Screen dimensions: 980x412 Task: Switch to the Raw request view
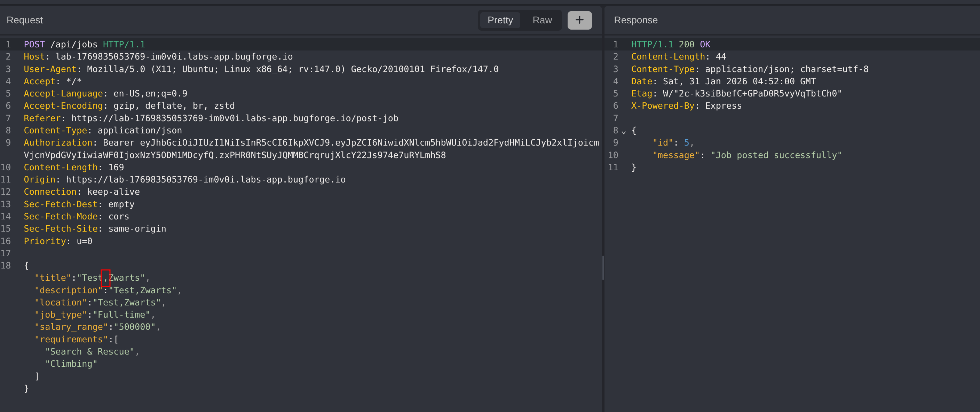542,20
